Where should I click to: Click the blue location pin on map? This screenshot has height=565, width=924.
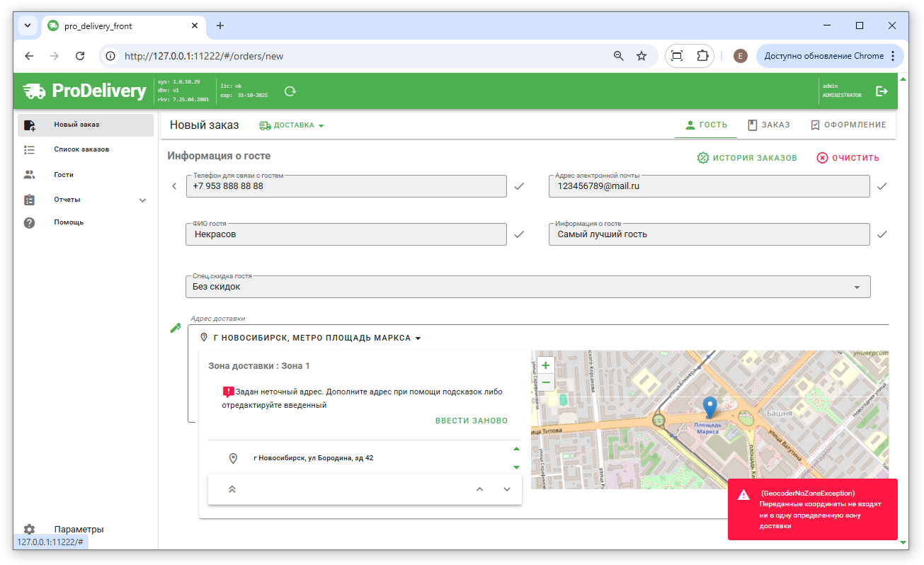710,406
